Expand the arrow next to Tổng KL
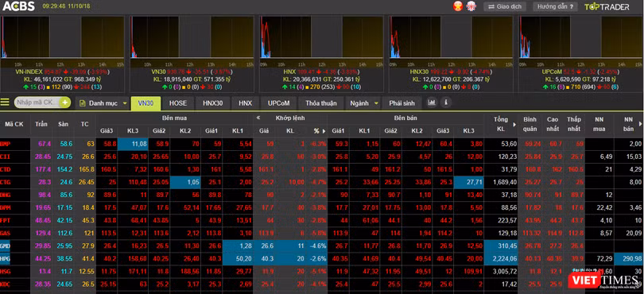 514,124
